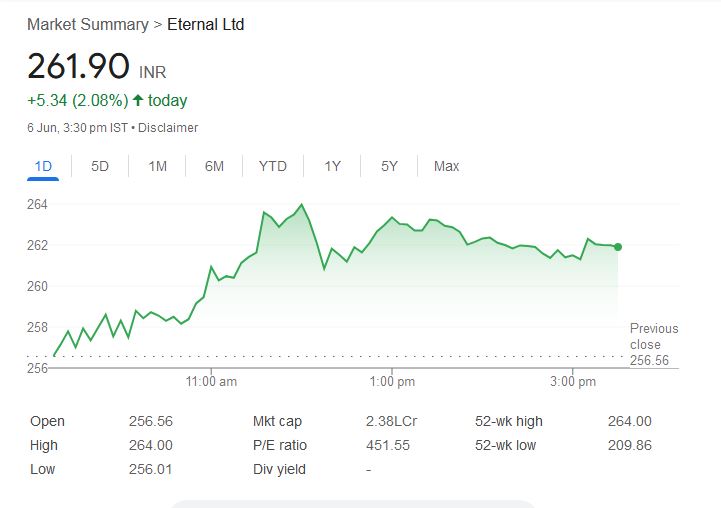Show the 5Y chart range
721x508 pixels.
pos(389,166)
